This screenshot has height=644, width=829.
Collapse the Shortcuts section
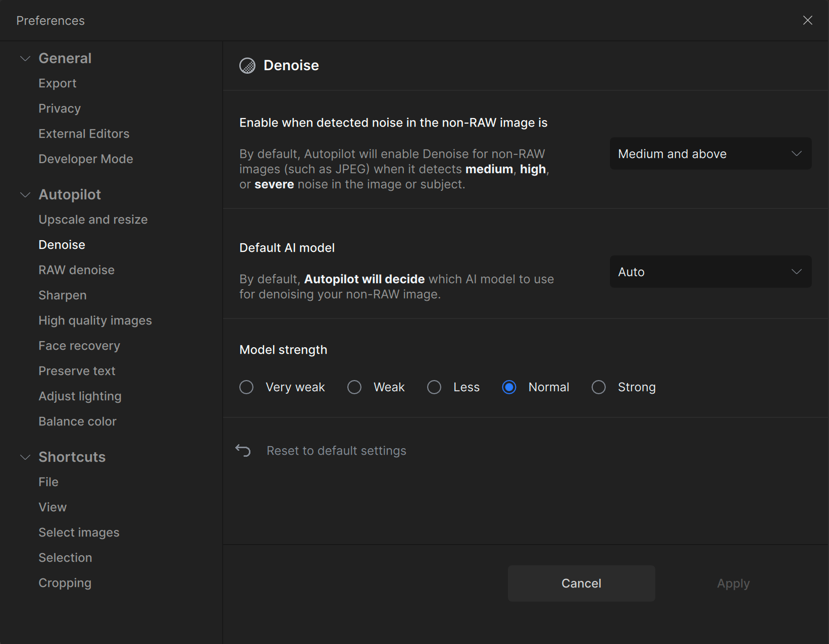point(25,457)
